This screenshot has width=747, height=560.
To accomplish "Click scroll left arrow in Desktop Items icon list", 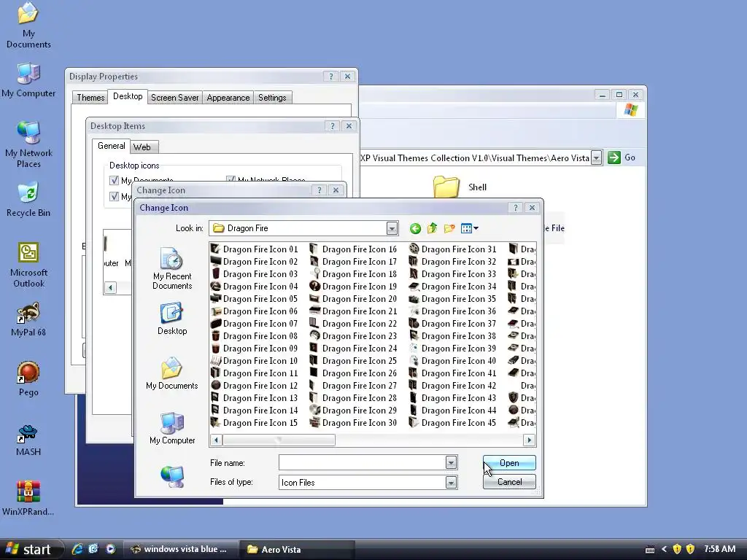I will tap(111, 287).
